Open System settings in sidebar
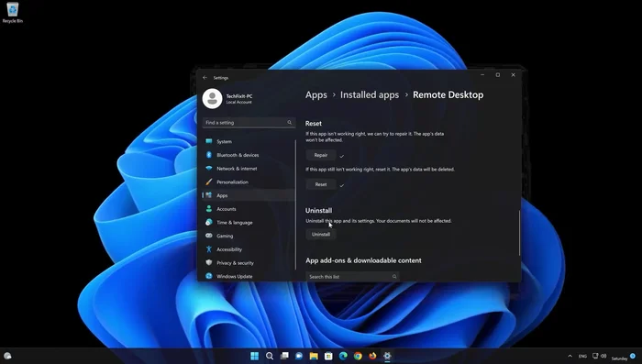The width and height of the screenshot is (642, 364). [249, 141]
